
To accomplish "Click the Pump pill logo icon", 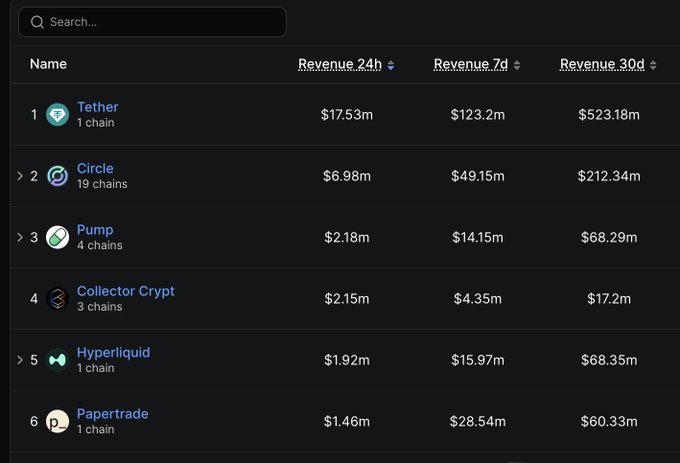I will click(x=57, y=237).
